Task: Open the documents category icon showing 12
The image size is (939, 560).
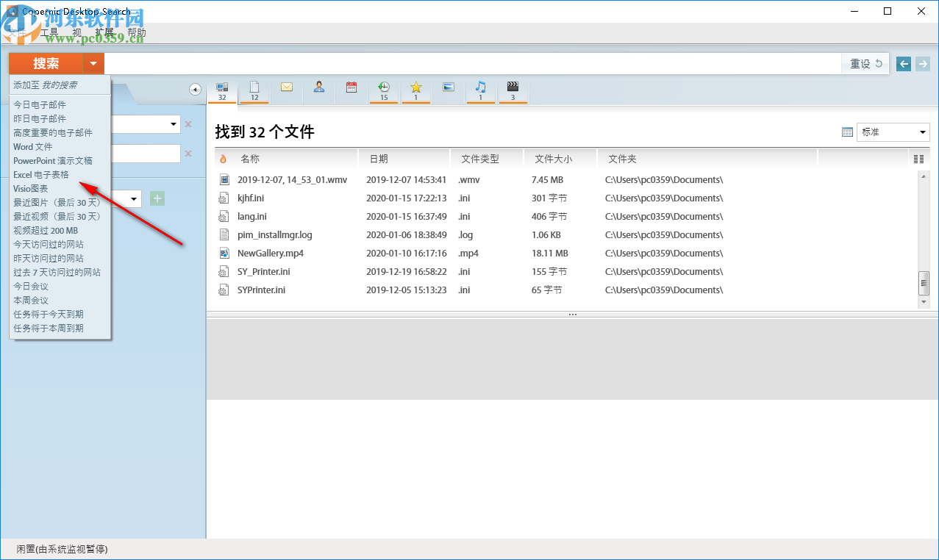Action: [254, 90]
